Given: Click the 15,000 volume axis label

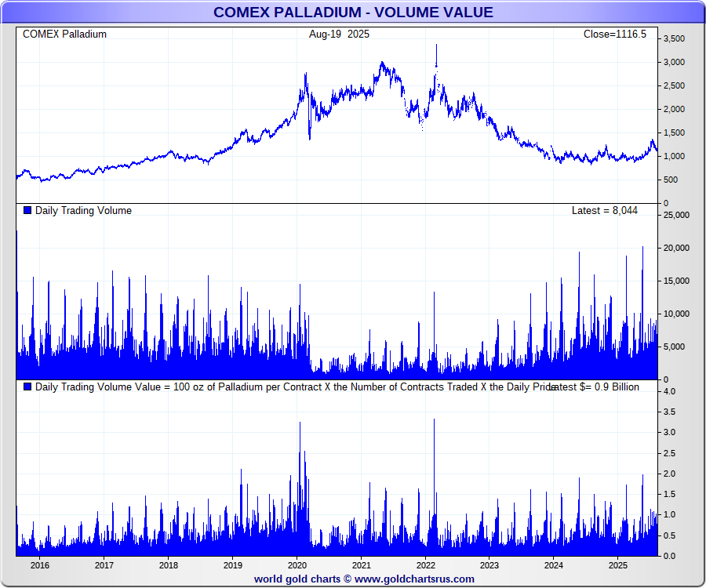Looking at the screenshot, I should point(676,281).
